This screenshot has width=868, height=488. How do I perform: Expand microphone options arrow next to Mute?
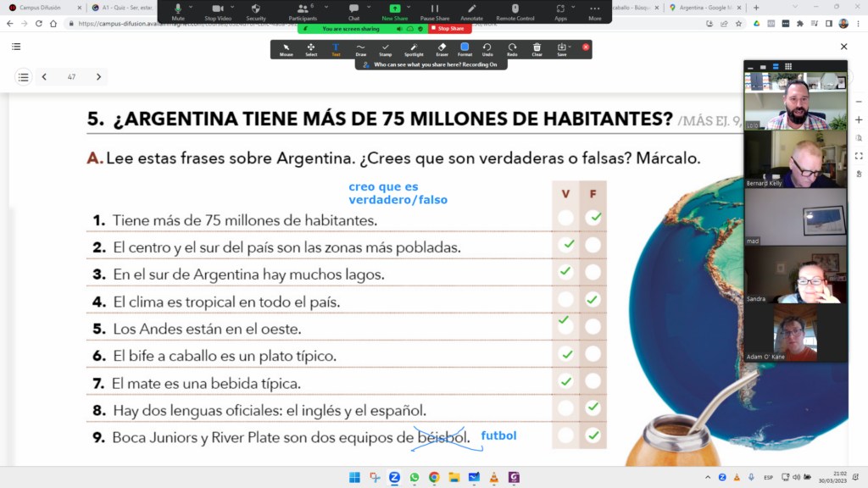tap(191, 7)
